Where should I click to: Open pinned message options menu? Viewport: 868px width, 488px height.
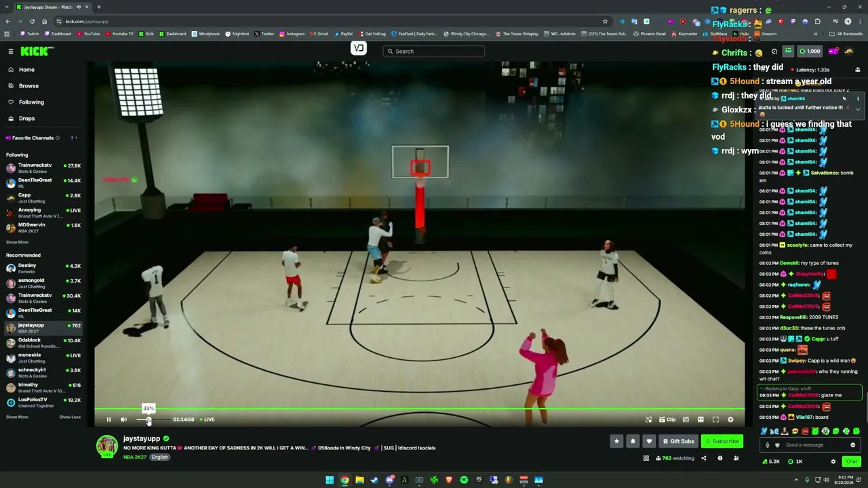[x=858, y=99]
